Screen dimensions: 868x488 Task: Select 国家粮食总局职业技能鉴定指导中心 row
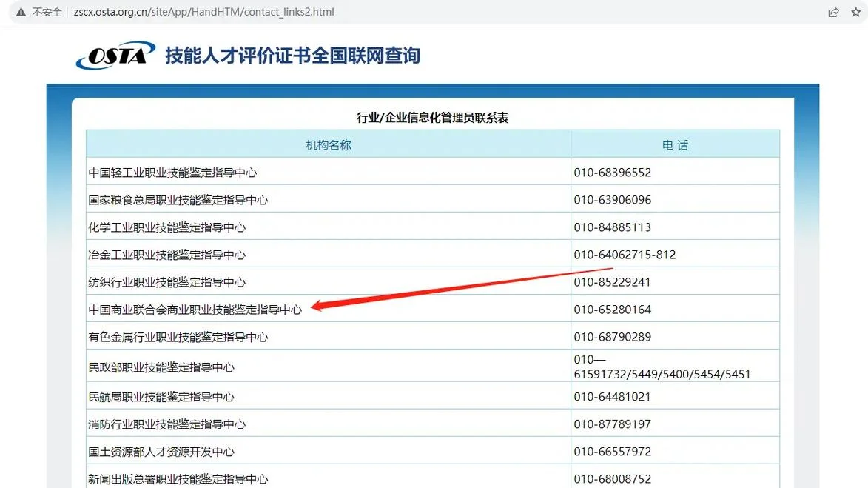coord(433,199)
